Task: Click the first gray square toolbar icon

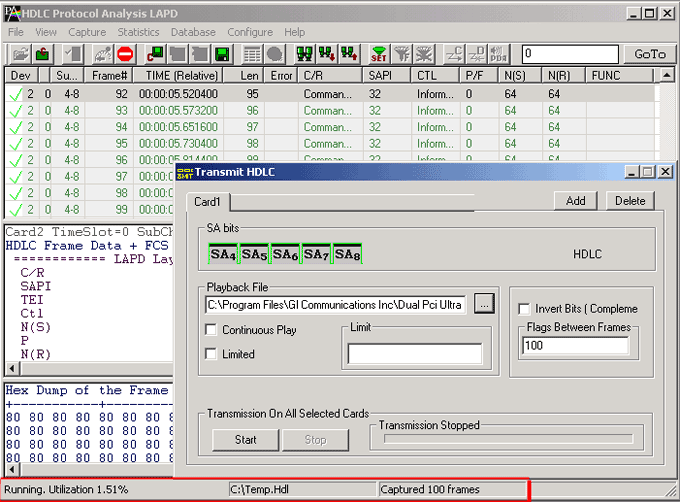Action: pos(178,55)
